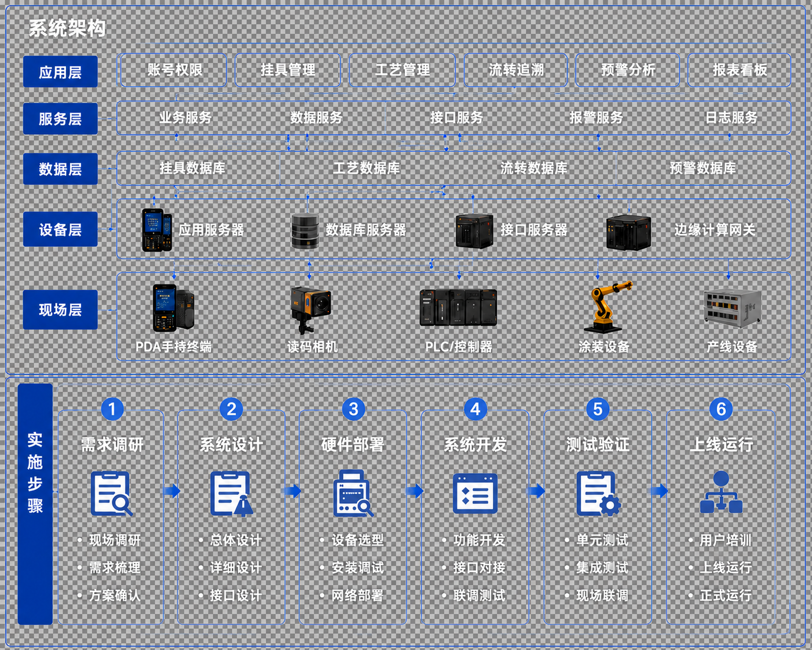The image size is (812, 650).
Task: Select the 集成测试 bullet
Action: [x=602, y=568]
